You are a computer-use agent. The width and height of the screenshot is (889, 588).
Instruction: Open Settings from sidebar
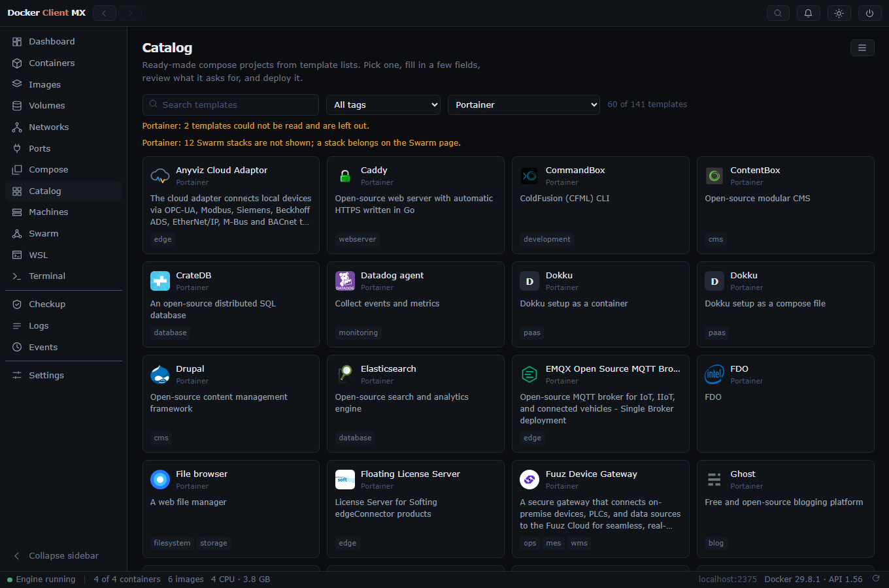(63, 376)
